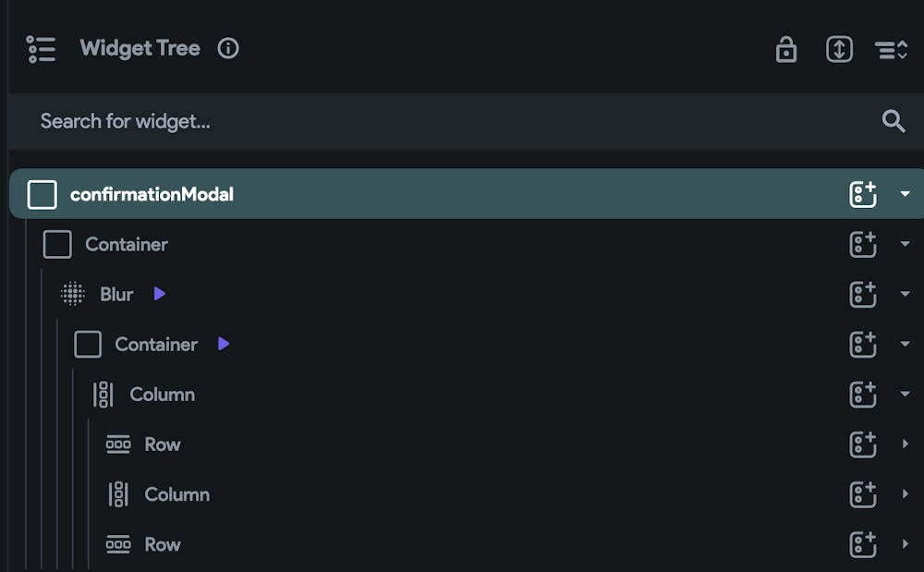This screenshot has height=572, width=924.
Task: Toggle expand/collapse all tree icon
Action: tap(891, 50)
